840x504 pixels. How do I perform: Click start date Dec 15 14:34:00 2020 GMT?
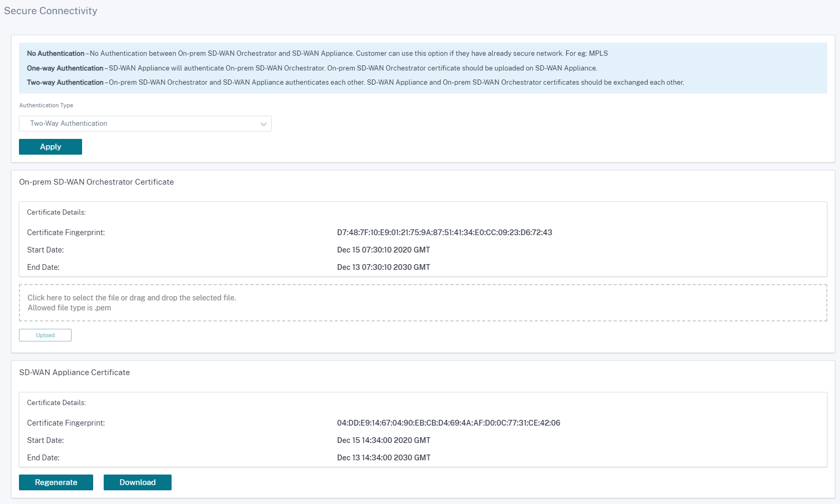[x=384, y=440]
